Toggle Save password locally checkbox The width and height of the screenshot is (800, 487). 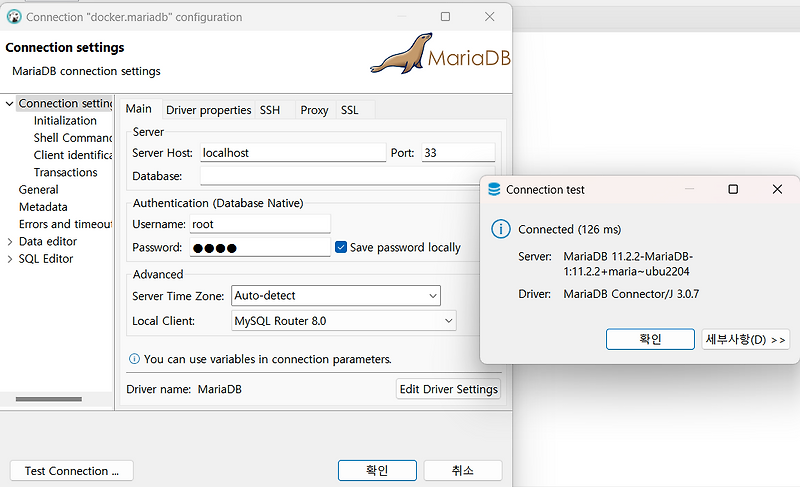click(341, 247)
